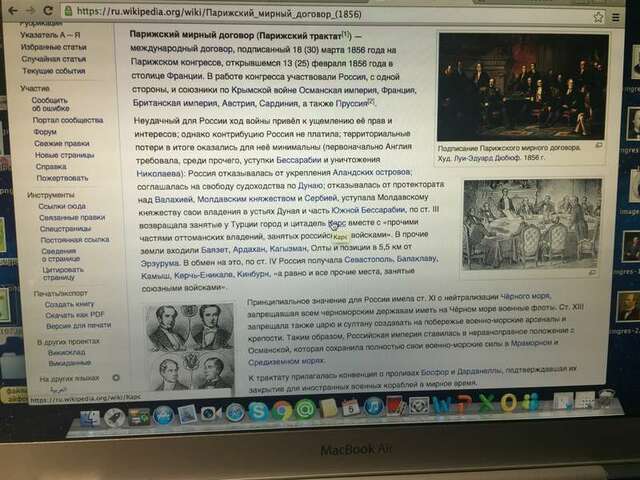Reload the Wikipedia page
Image resolution: width=640 pixels, height=480 pixels.
(48, 11)
